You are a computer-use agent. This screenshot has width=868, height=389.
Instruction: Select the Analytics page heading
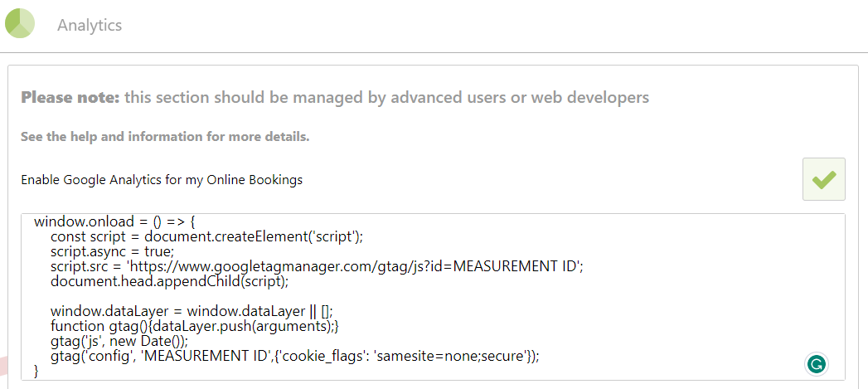[90, 25]
